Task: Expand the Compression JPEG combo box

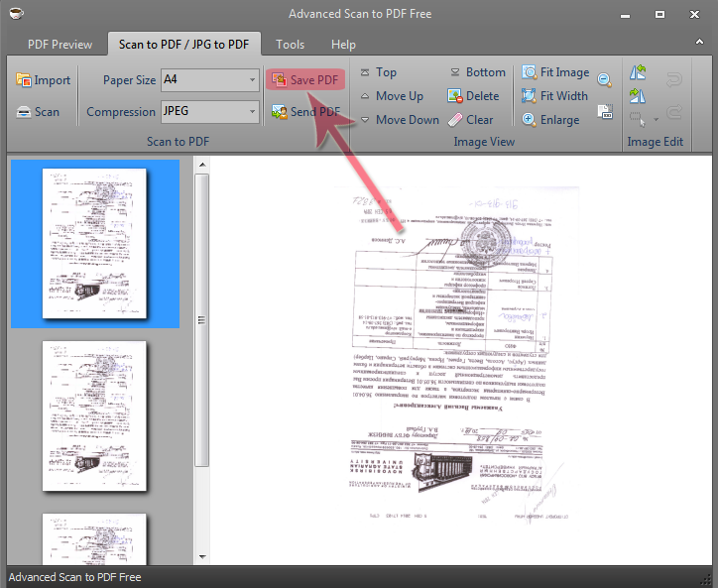Action: 250,112
